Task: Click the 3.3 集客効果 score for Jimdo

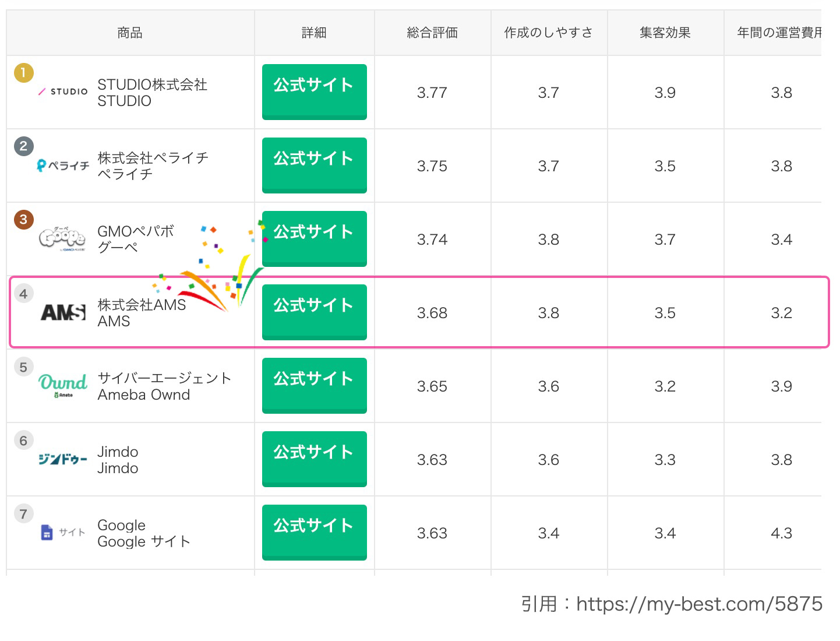Action: pyautogui.click(x=665, y=460)
